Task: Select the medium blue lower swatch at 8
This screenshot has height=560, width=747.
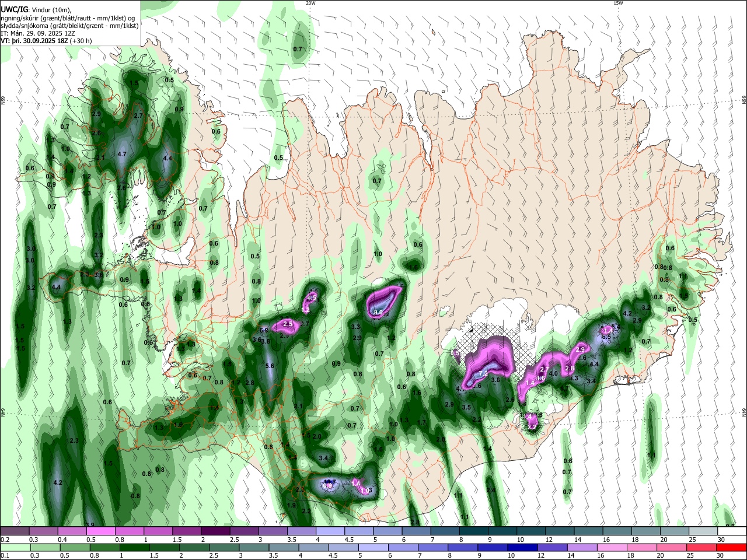Action: point(462,547)
